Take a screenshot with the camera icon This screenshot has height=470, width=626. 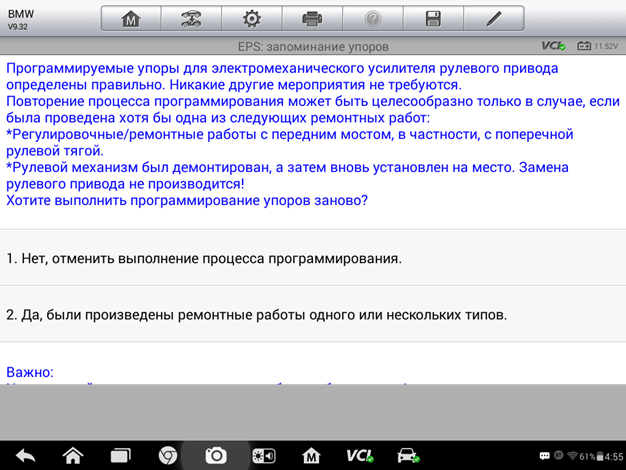215,455
